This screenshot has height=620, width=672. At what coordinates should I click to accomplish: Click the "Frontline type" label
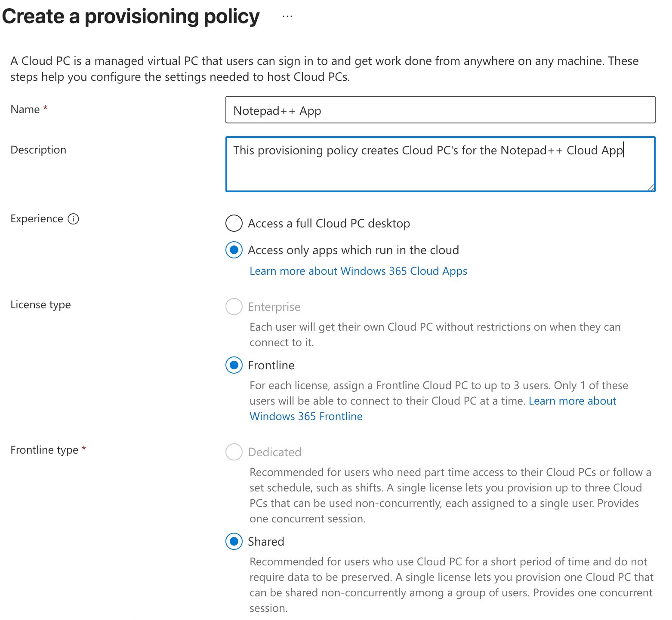[x=44, y=450]
